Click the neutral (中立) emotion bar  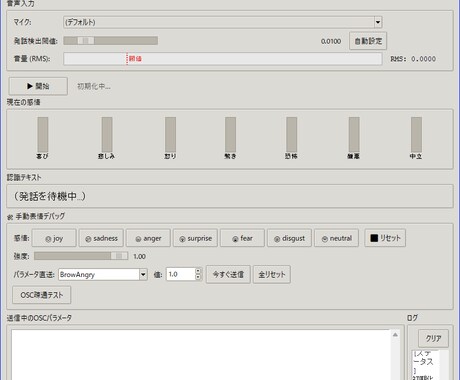tap(416, 134)
